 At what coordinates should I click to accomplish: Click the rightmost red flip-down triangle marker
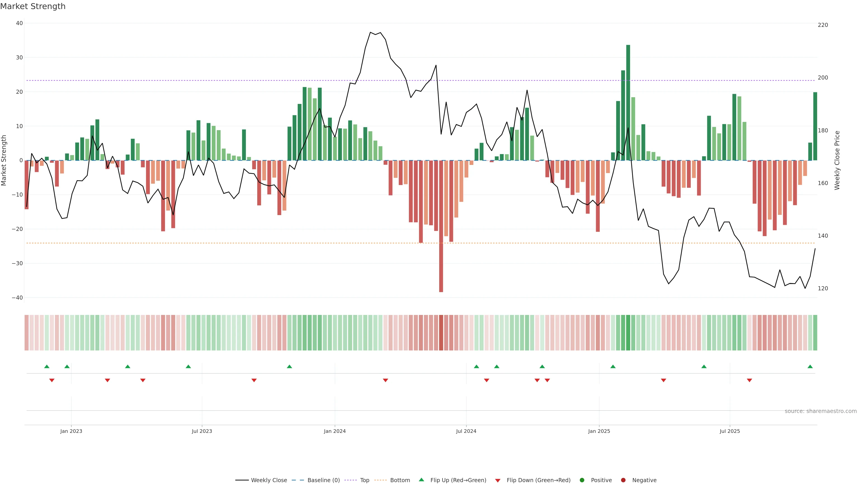click(749, 380)
